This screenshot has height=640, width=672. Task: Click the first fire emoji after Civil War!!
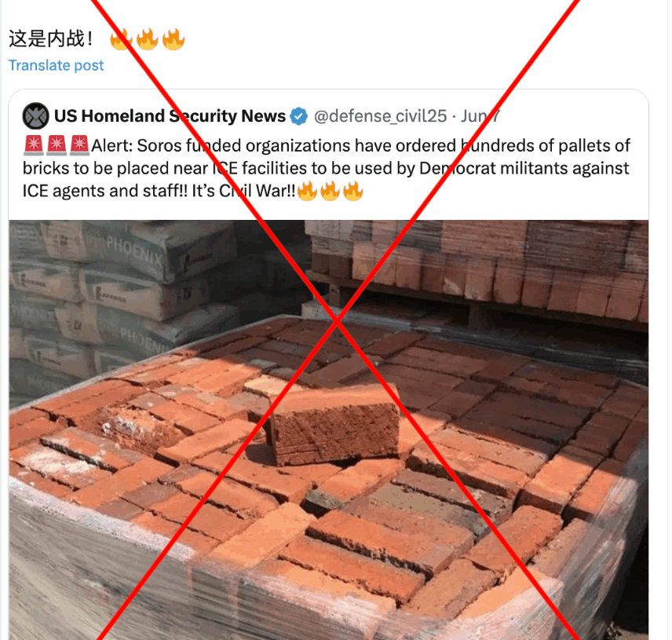[307, 190]
